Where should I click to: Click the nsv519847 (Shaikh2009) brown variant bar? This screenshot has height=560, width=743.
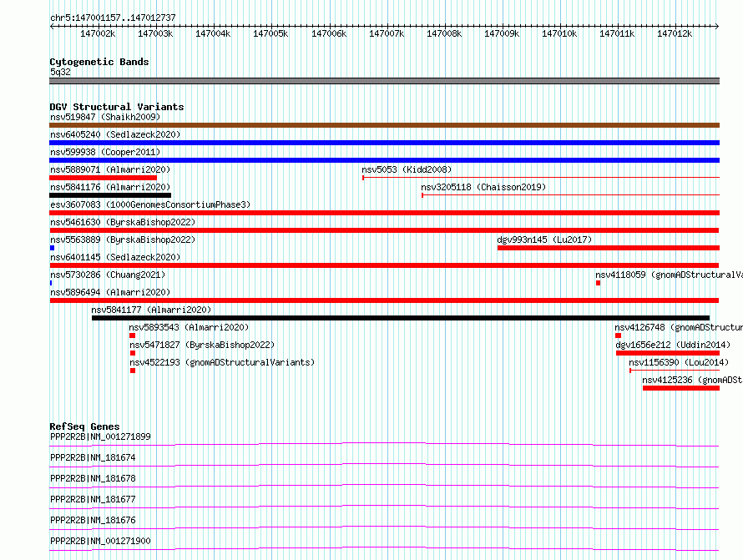[384, 125]
